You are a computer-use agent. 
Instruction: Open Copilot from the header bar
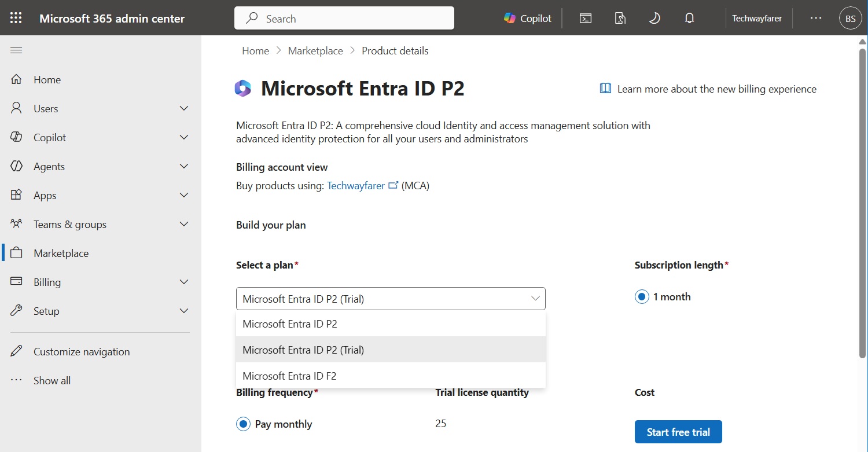pyautogui.click(x=528, y=19)
